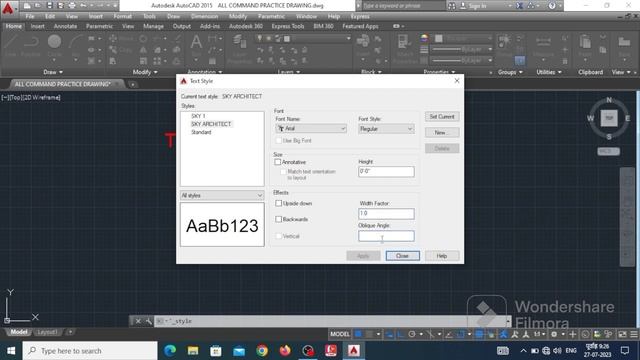The height and width of the screenshot is (360, 640).
Task: Expand the Modify panel dropdown
Action: [x=145, y=72]
